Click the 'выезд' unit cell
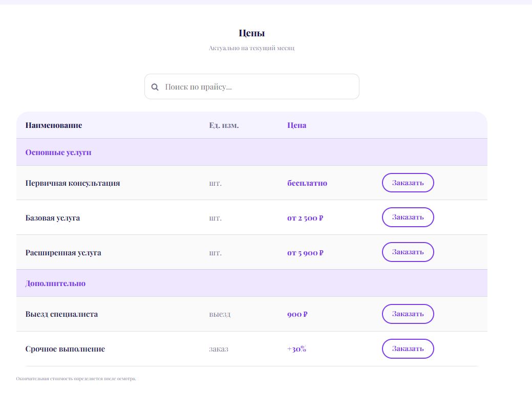The height and width of the screenshot is (415, 532). [220, 314]
